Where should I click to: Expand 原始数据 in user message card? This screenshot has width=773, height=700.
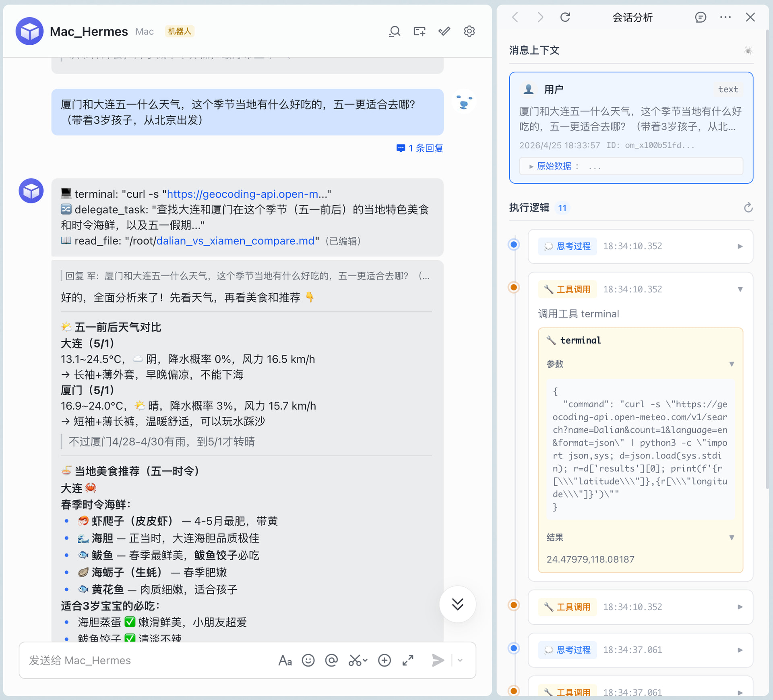[x=554, y=166]
